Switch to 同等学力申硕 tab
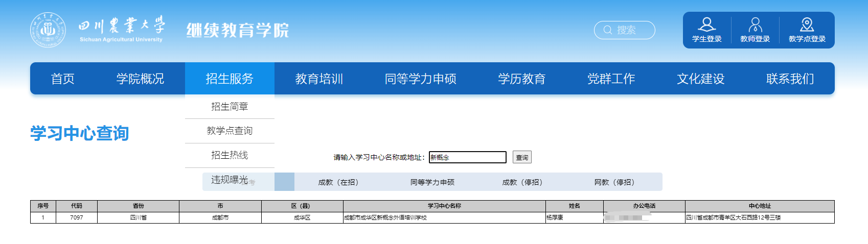Viewport: 868px width, 244px height. (432, 182)
